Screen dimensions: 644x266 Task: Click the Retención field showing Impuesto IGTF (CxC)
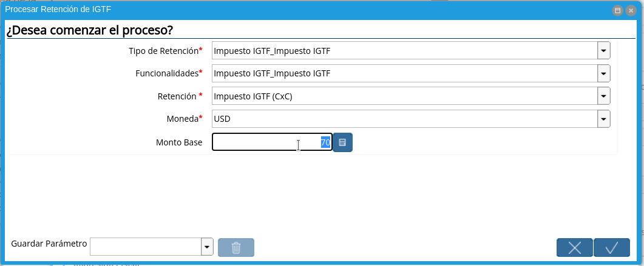point(404,96)
